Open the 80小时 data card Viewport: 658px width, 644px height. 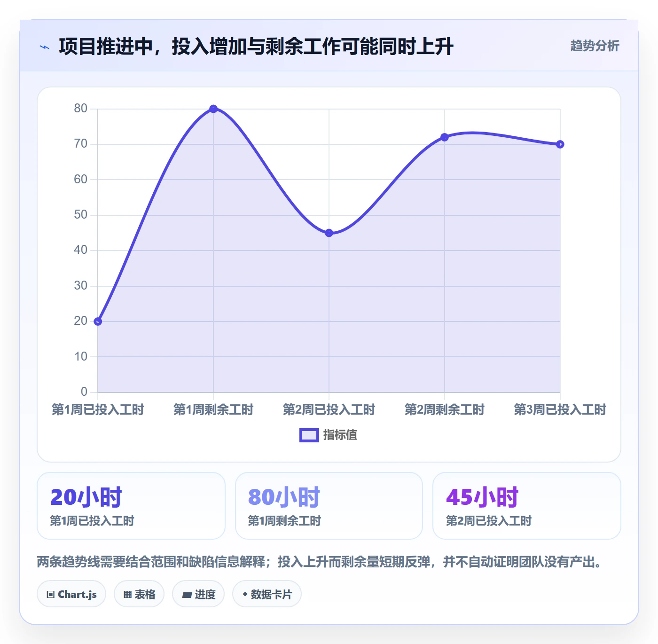(x=329, y=506)
